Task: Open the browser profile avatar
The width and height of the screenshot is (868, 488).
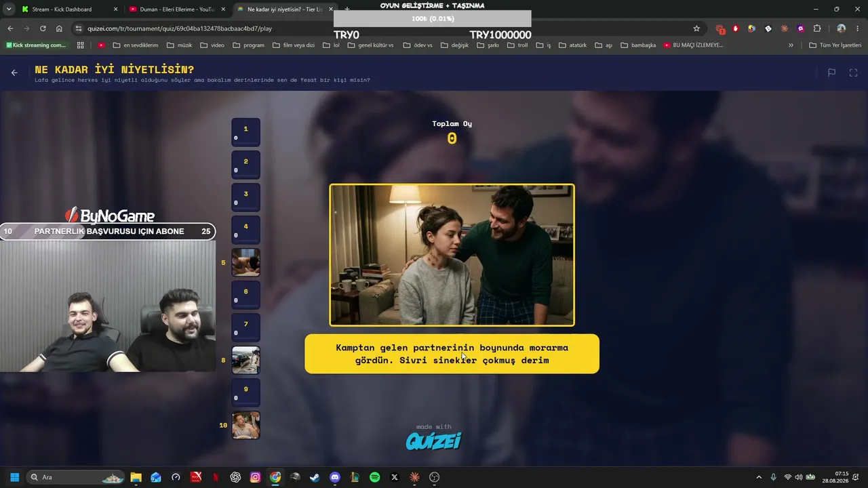Action: coord(841,28)
